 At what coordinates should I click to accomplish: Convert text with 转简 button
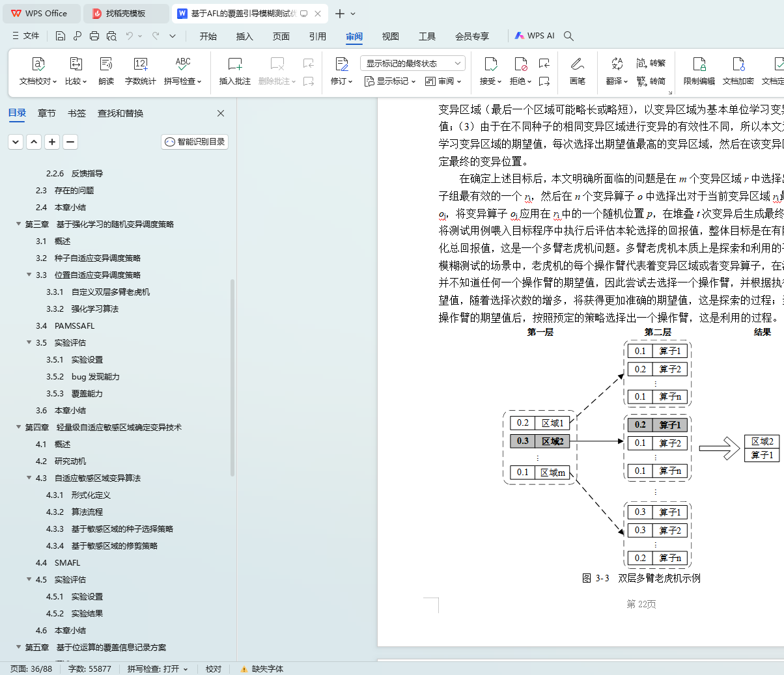pos(651,81)
